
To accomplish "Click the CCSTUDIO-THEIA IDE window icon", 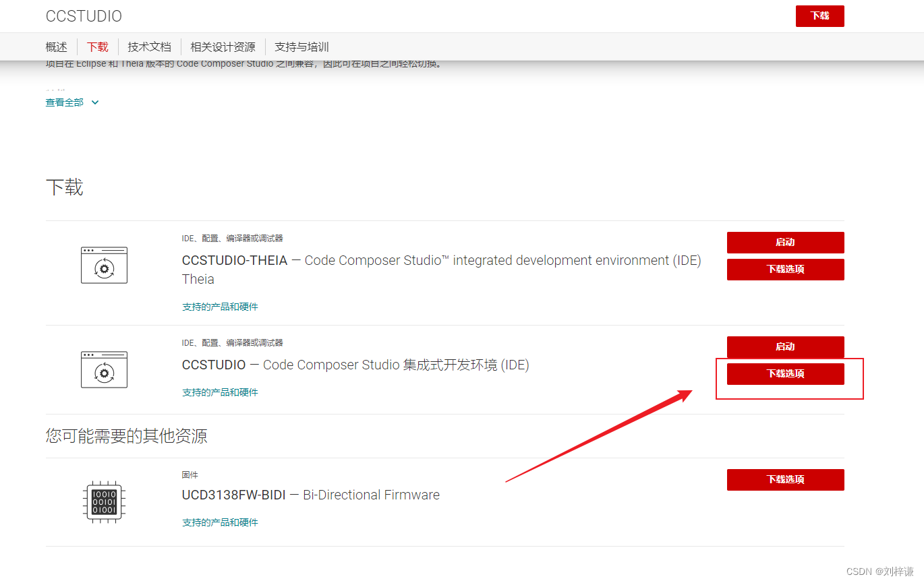I will pos(104,265).
